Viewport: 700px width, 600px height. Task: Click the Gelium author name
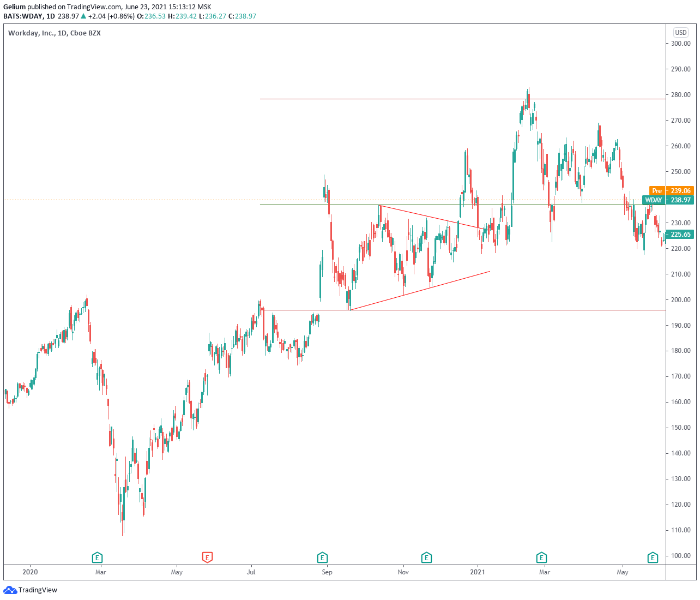tap(14, 7)
